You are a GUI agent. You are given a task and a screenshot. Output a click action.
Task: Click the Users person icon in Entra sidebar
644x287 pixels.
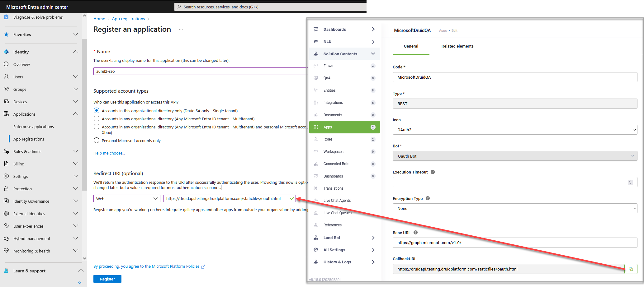point(6,76)
